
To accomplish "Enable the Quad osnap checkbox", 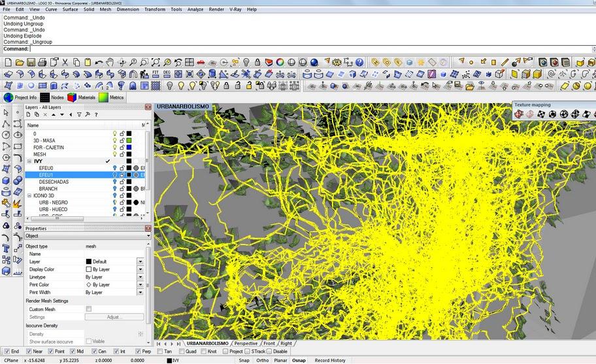I will [181, 352].
